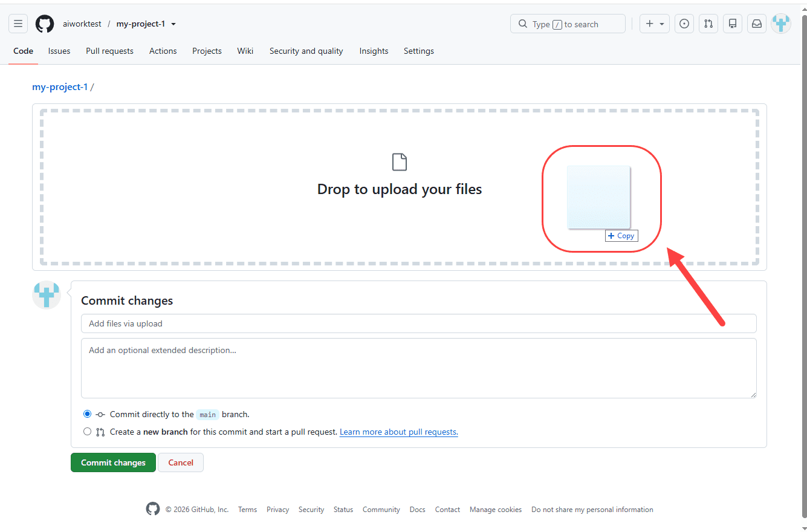Click the user avatar beside Commit changes
This screenshot has height=532, width=807.
click(x=47, y=295)
